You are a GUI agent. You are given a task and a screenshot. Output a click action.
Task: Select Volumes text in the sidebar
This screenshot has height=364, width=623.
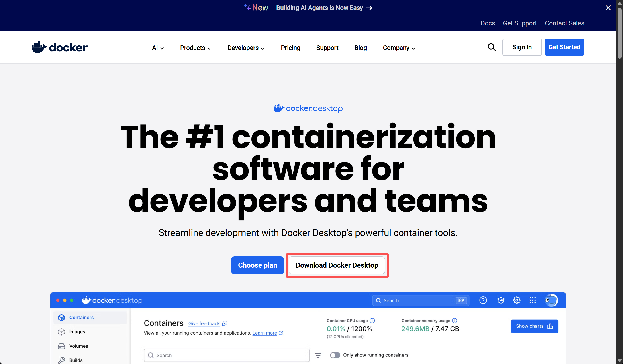78,346
